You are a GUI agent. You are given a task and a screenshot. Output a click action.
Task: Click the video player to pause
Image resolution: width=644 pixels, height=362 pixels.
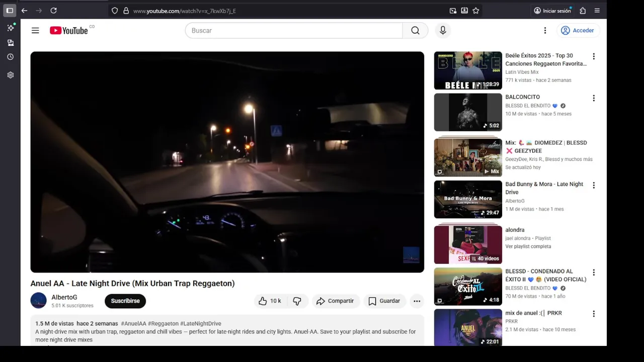227,162
